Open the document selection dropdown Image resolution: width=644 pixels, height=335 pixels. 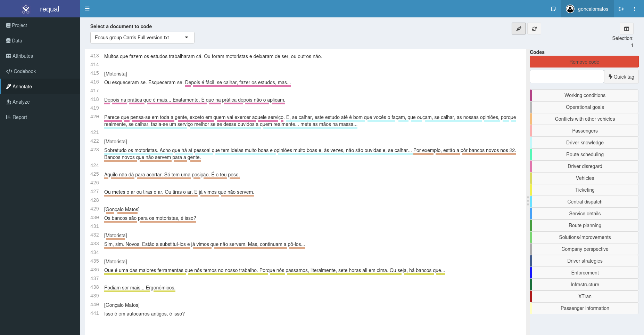click(142, 38)
